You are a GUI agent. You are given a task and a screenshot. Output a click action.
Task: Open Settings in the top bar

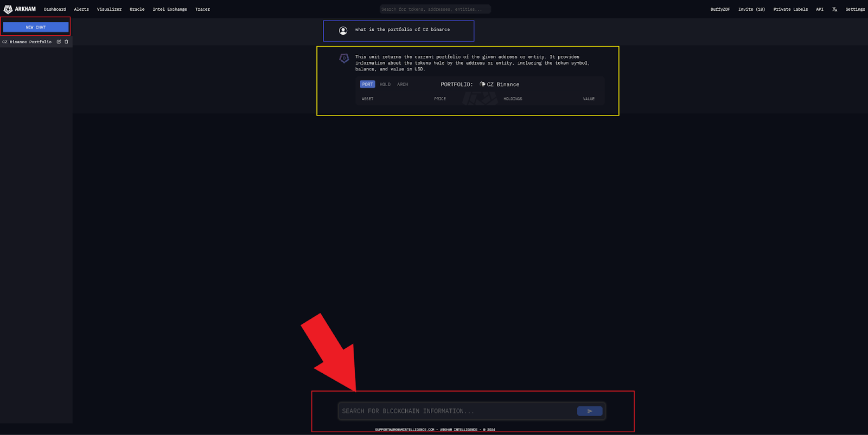pos(855,9)
